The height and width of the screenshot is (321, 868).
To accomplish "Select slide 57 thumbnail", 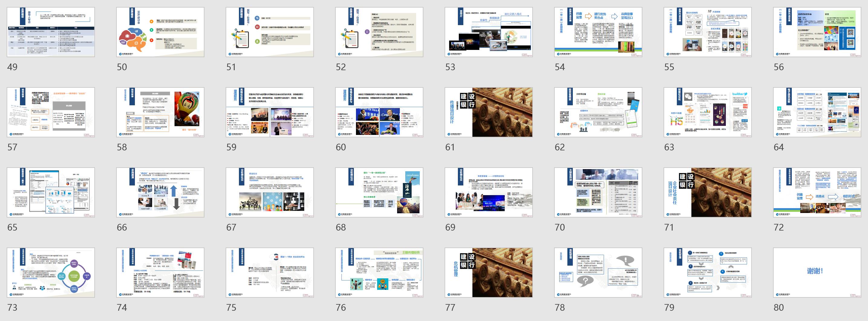I will tap(51, 112).
